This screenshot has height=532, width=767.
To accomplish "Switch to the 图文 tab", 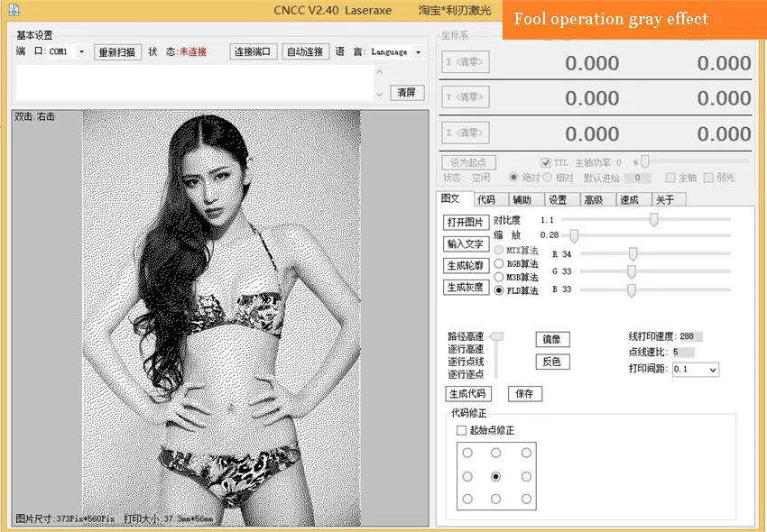I will pos(454,198).
